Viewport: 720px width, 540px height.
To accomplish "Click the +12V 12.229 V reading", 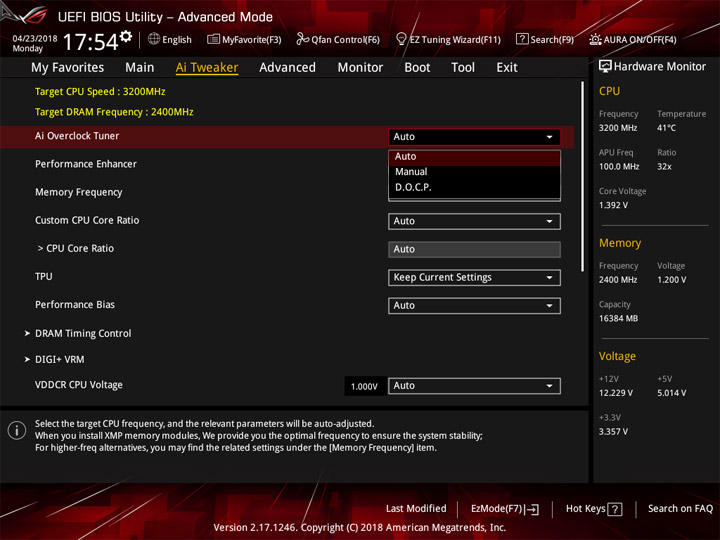I will pyautogui.click(x=615, y=393).
